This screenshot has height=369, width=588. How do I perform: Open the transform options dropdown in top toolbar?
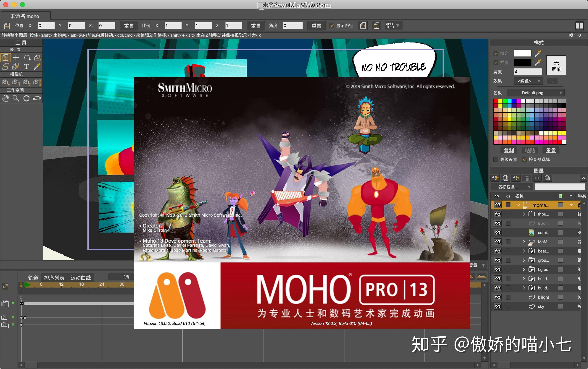coord(393,26)
